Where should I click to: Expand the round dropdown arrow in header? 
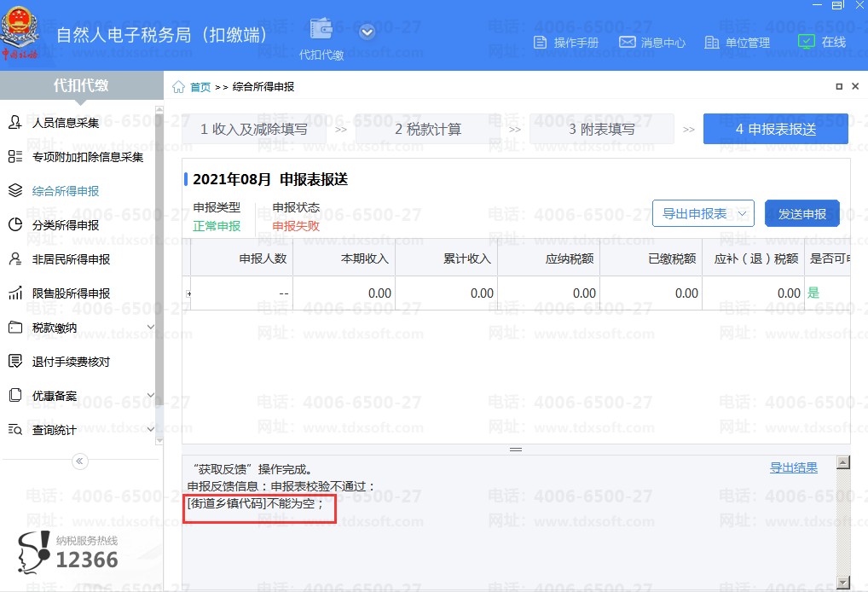coord(367,32)
